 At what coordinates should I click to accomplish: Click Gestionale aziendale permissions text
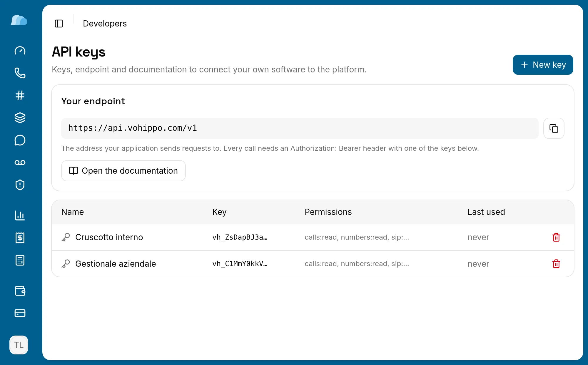pyautogui.click(x=357, y=264)
